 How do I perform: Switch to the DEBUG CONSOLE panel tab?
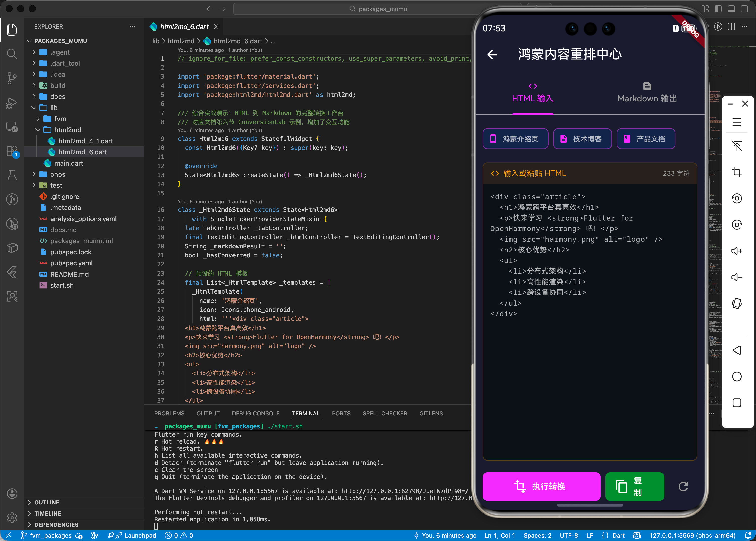[255, 413]
